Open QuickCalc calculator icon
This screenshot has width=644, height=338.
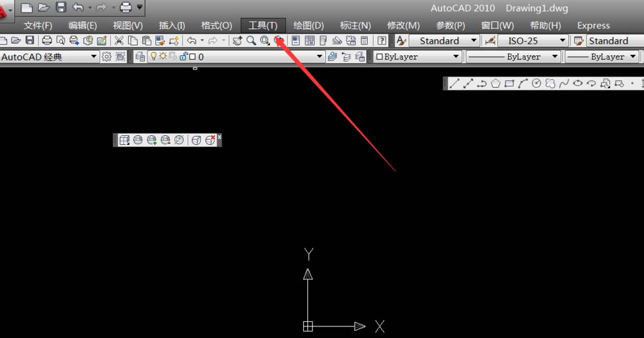click(x=365, y=41)
